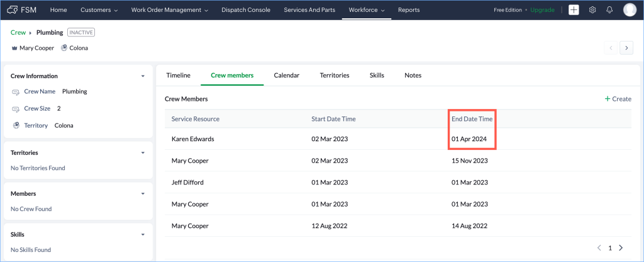The height and width of the screenshot is (262, 644).
Task: Select the Karen Edwards row
Action: click(192, 139)
